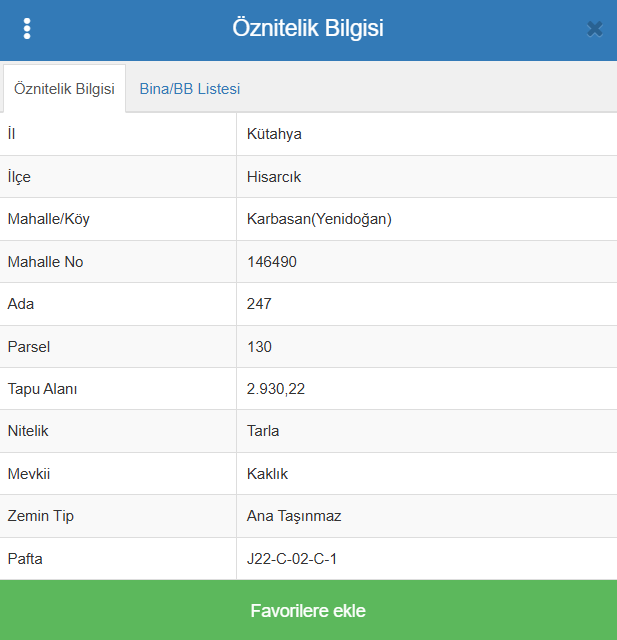Click the Kütahya province value
This screenshot has width=617, height=640.
[274, 134]
